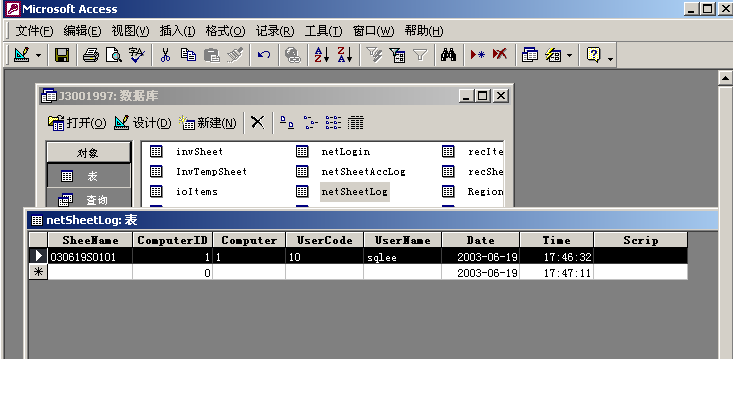Switch database window to List view
This screenshot has width=733, height=410.
point(333,123)
